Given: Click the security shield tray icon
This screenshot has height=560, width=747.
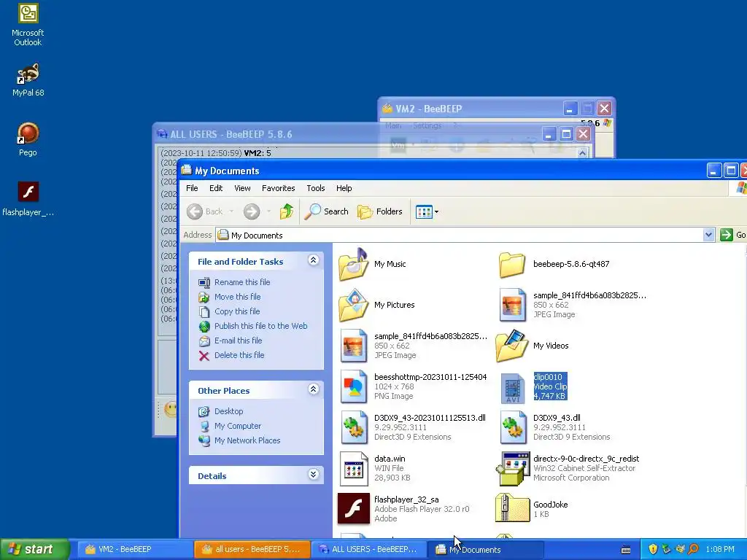Looking at the screenshot, I should tap(653, 549).
